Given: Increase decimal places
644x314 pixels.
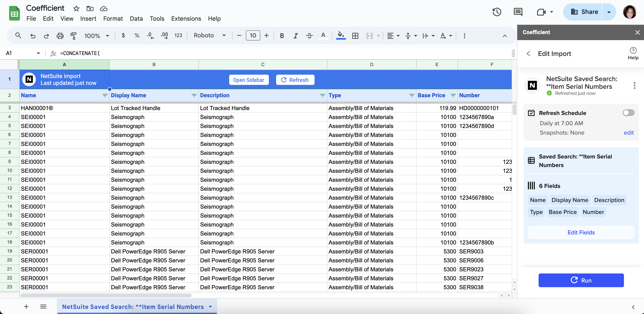Looking at the screenshot, I should pyautogui.click(x=164, y=35).
